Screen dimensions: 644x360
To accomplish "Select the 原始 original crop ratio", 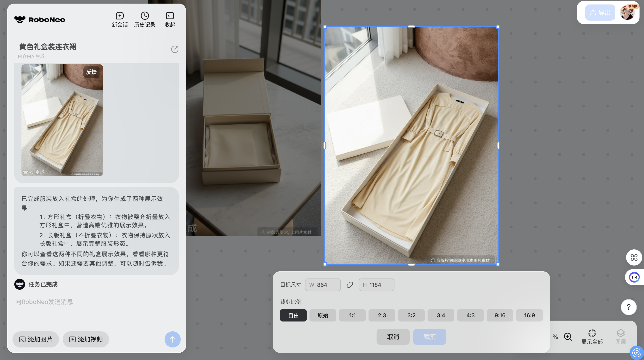I will coord(323,315).
